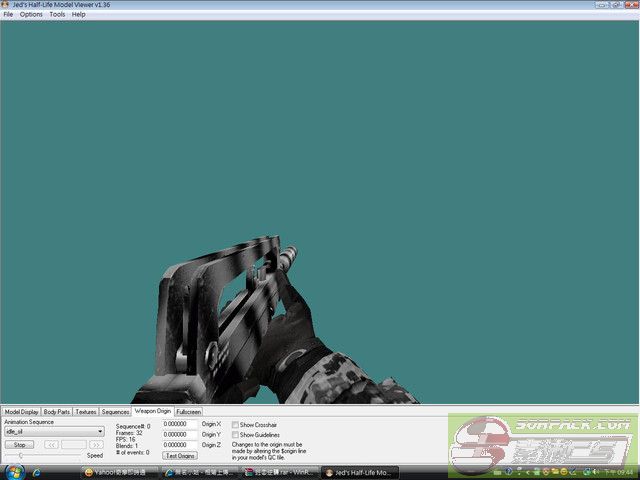Open the File menu

[8, 15]
